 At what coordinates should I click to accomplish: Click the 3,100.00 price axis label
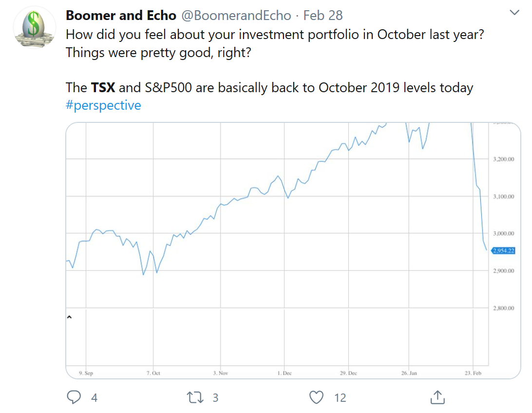tap(504, 196)
